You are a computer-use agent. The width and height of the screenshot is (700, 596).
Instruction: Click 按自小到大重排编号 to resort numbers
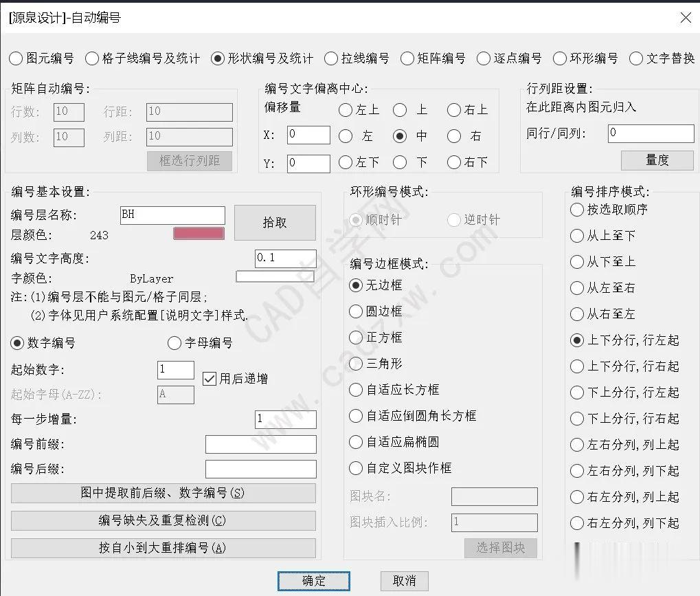click(163, 548)
